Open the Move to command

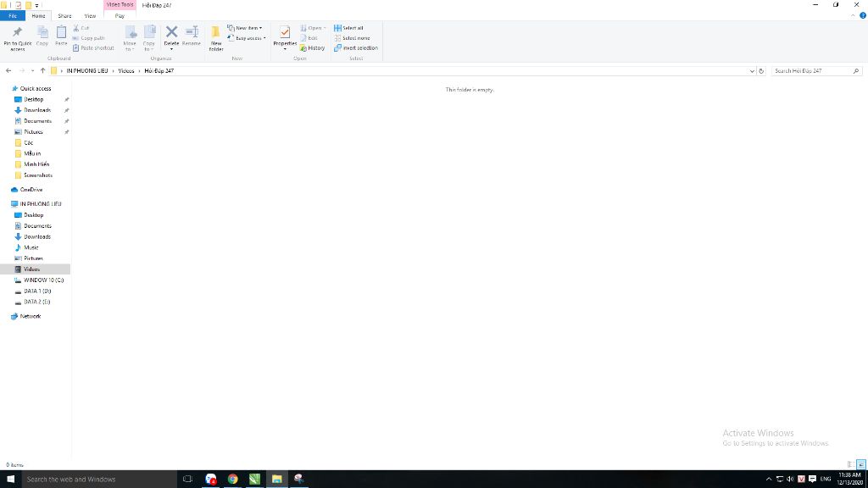130,37
